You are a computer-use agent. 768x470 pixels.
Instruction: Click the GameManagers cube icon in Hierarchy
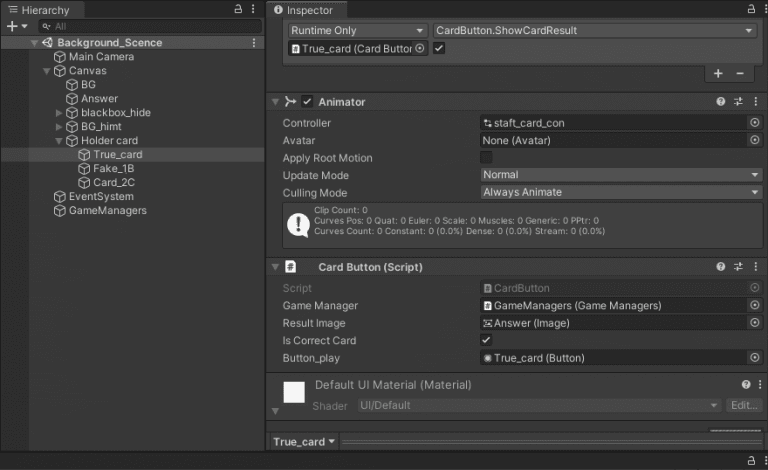pos(60,211)
